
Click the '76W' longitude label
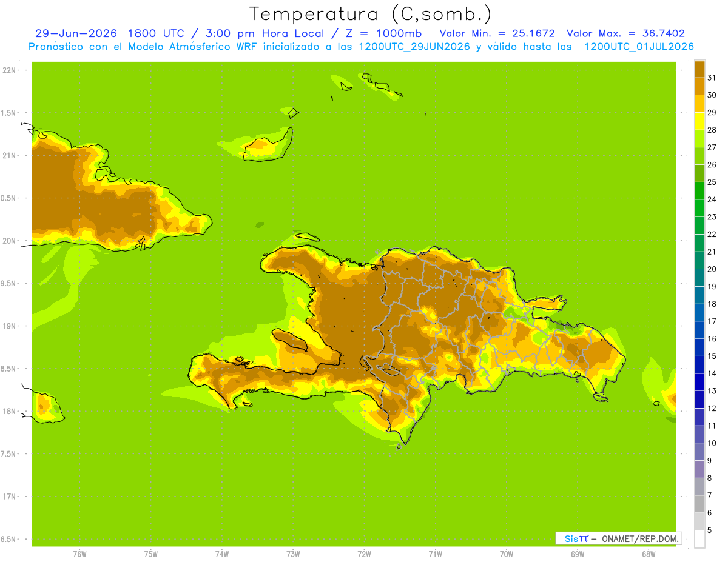coord(79,554)
